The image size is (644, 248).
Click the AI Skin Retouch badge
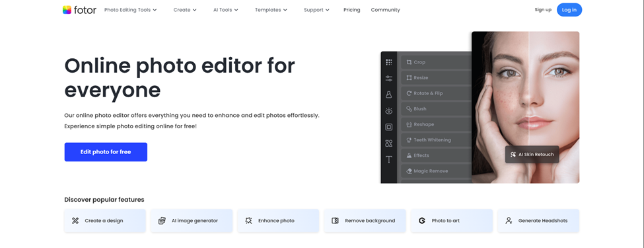click(x=532, y=154)
